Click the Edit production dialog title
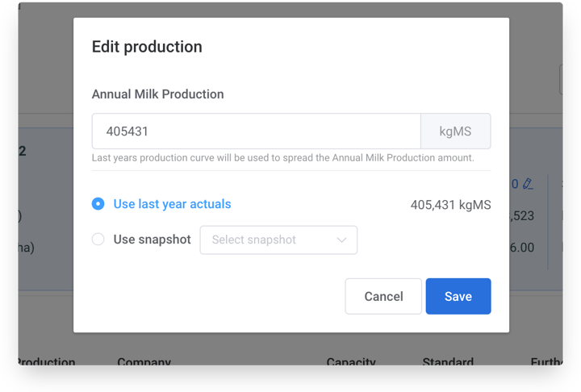Screen dimensions: 581x392 [147, 47]
